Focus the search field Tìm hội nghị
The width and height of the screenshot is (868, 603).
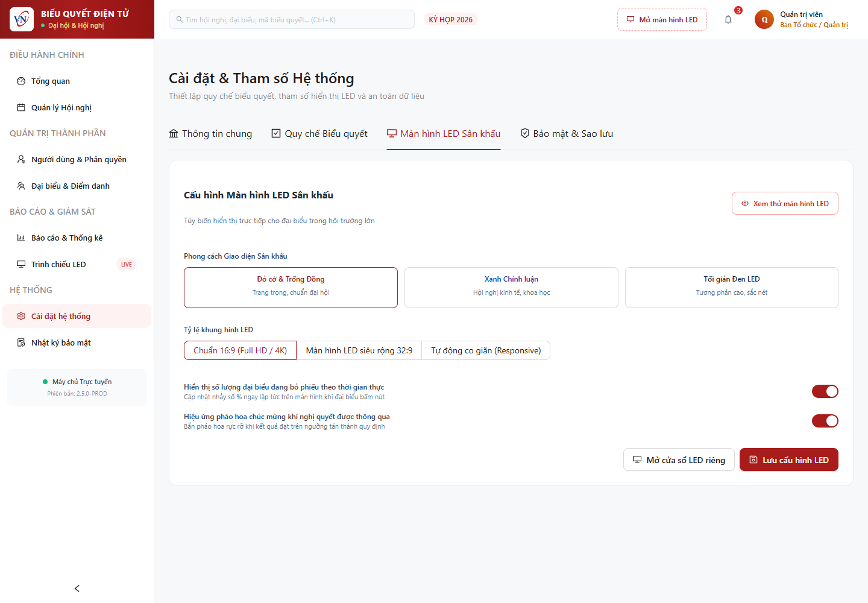(292, 19)
